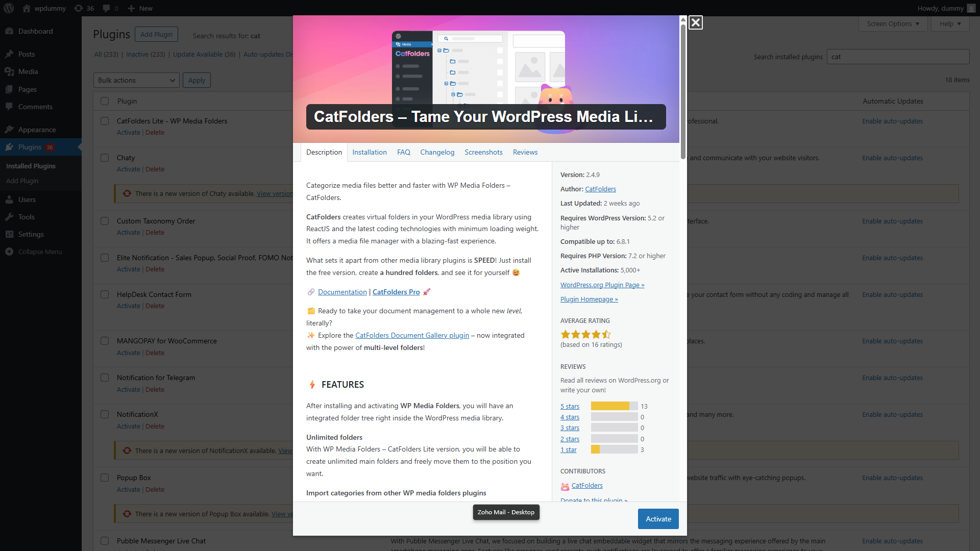Open the Settings sidebar icon
Image resolution: width=980 pixels, height=551 pixels.
coord(9,234)
